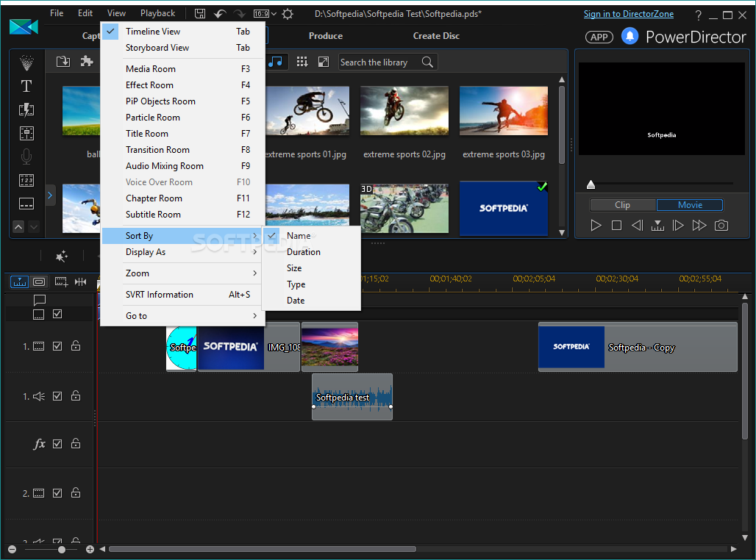This screenshot has height=560, width=756.
Task: Lock the fx track
Action: point(76,443)
